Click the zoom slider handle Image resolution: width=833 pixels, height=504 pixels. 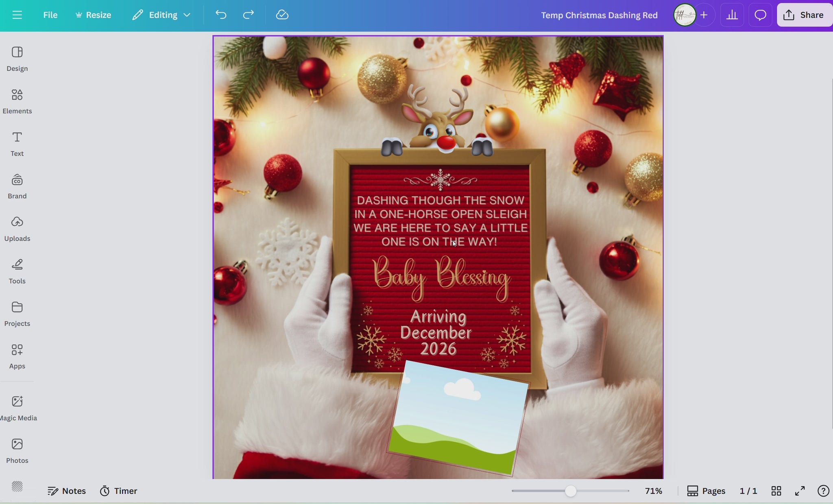click(x=571, y=491)
